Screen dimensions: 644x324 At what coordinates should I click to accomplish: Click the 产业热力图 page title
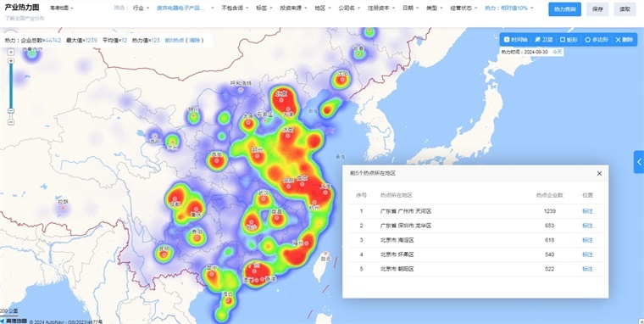(22, 8)
